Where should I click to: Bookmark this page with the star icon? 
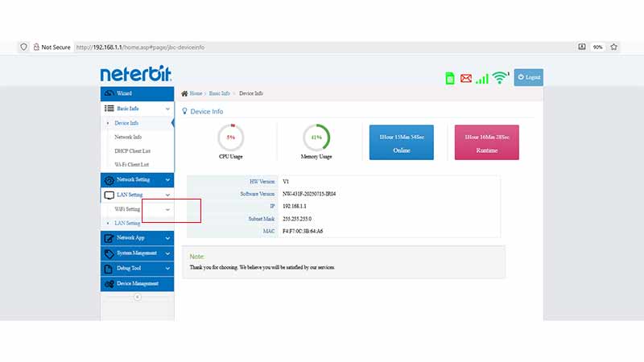(x=613, y=47)
